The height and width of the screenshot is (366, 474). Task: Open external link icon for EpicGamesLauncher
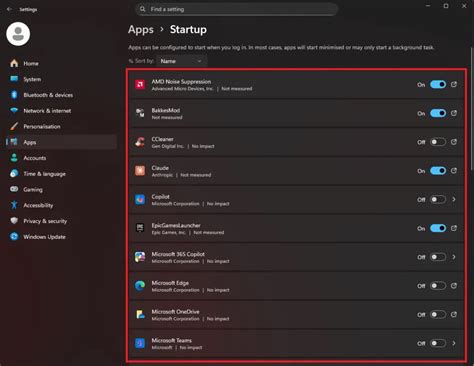tap(454, 228)
